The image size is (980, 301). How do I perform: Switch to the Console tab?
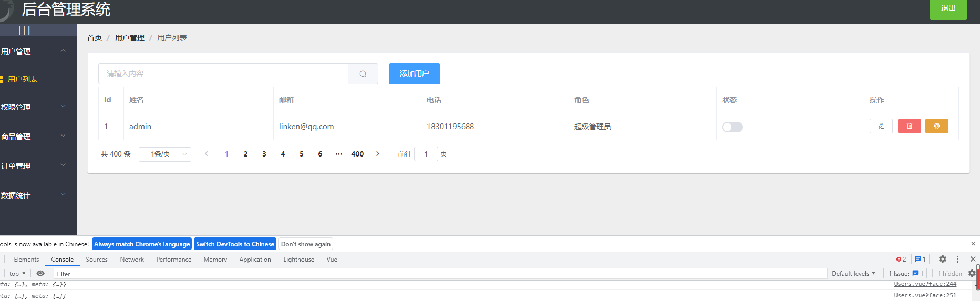coord(63,260)
